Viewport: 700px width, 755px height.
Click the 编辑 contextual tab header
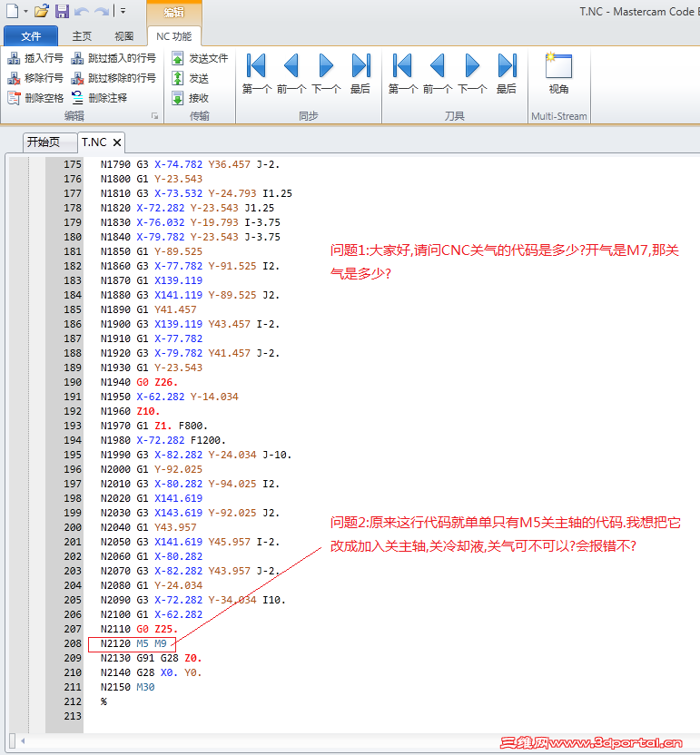pos(174,12)
